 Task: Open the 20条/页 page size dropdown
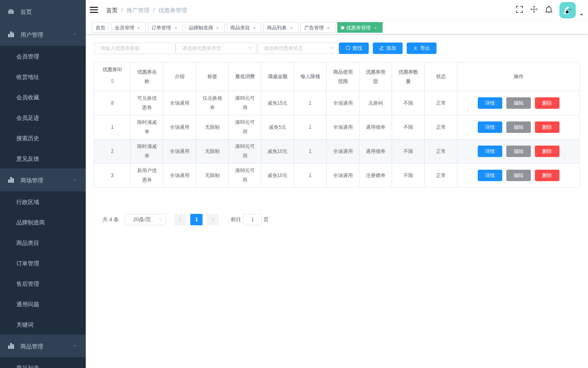[145, 220]
